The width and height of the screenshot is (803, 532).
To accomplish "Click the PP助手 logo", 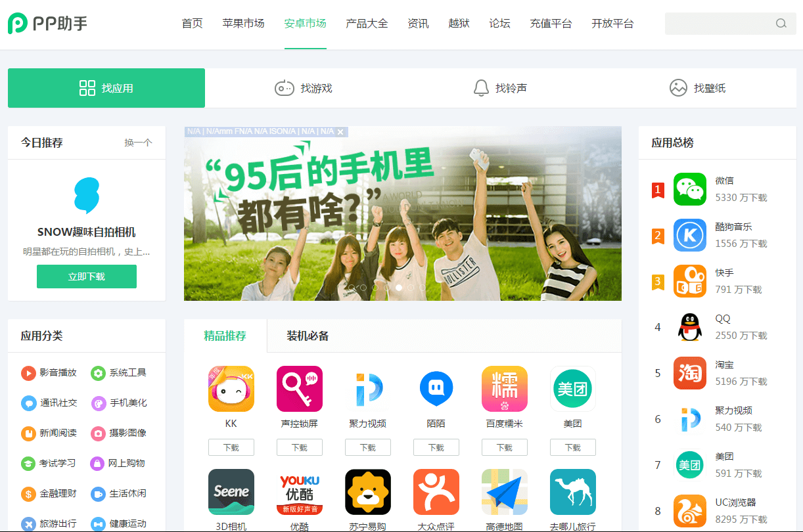I will [47, 24].
